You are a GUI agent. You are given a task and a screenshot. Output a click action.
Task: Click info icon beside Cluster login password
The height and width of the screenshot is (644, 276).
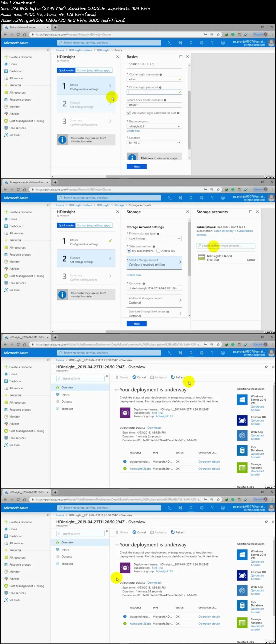click(x=160, y=88)
